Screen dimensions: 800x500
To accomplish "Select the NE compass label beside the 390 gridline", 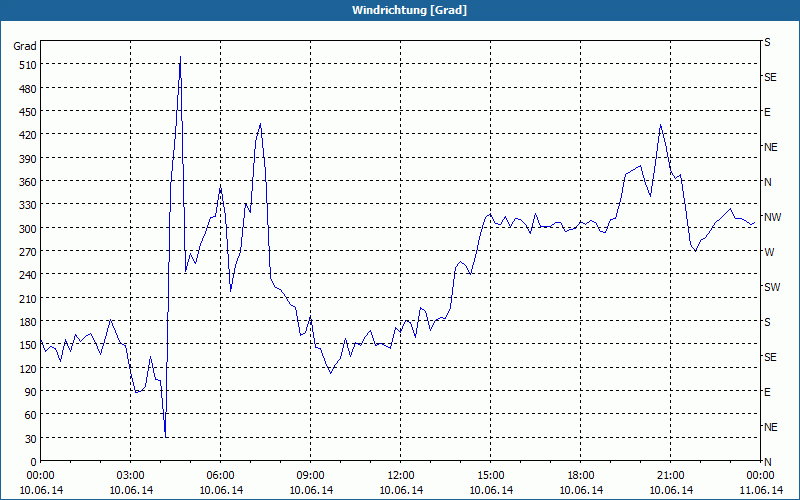I will point(770,147).
